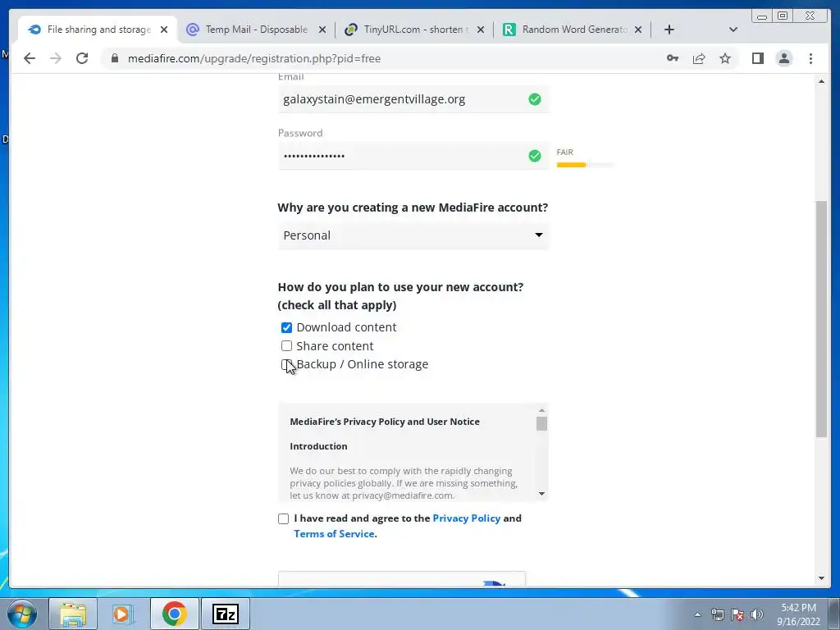
Task: Click the browser Back arrow
Action: pyautogui.click(x=30, y=58)
